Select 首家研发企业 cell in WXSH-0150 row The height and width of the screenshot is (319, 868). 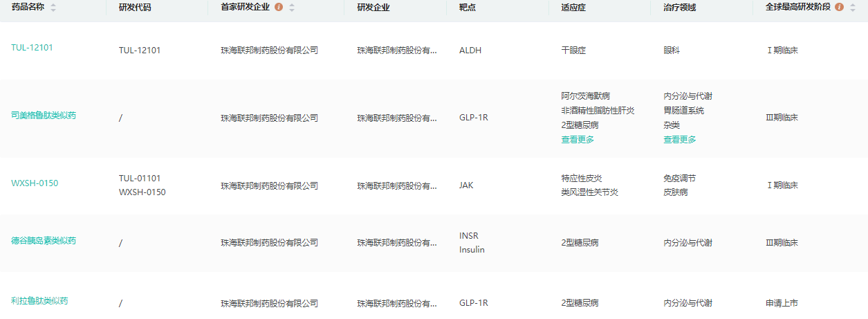270,185
